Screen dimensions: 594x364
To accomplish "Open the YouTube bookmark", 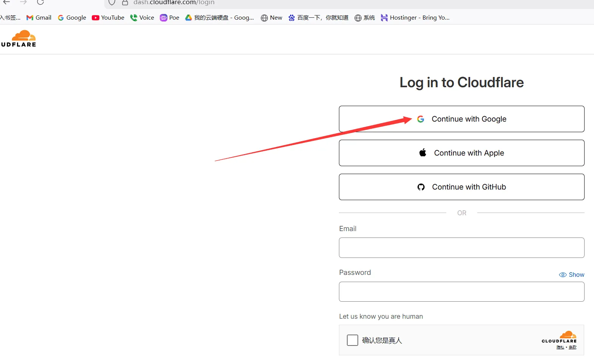I will point(108,18).
